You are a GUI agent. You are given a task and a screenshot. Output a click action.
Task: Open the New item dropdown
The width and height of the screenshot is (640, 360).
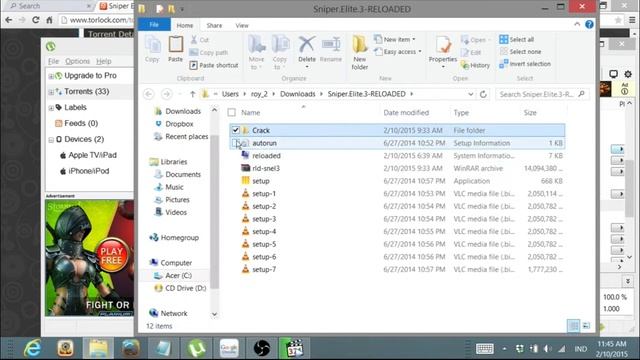(395, 39)
